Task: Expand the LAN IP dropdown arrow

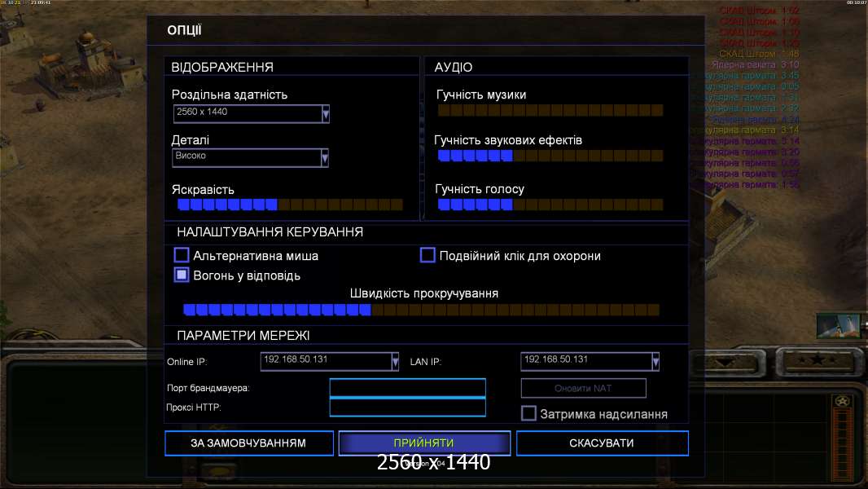Action: click(x=655, y=362)
